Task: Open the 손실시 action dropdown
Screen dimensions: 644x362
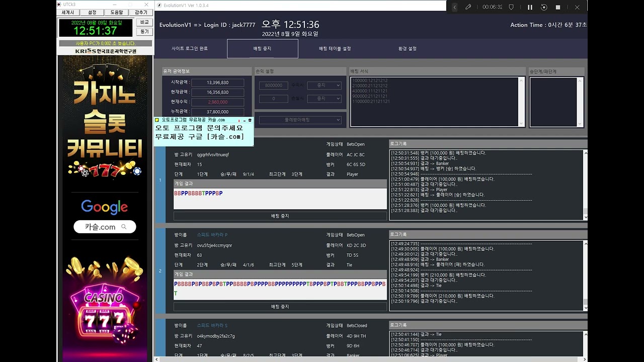Action: point(325,99)
